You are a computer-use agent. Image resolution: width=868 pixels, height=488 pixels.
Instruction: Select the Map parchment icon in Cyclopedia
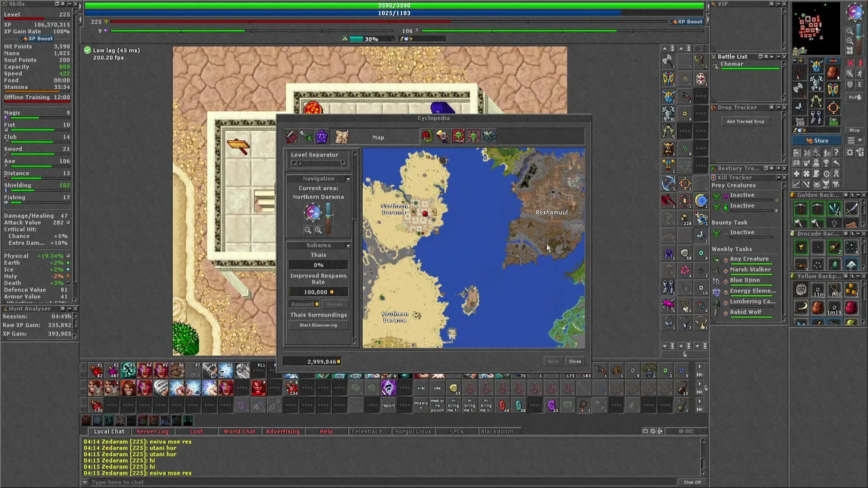(342, 138)
